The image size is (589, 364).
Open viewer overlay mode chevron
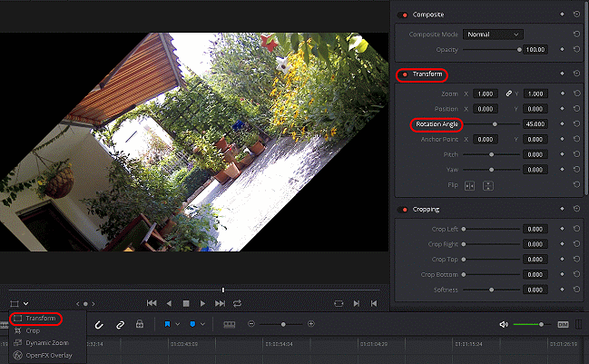tap(25, 303)
